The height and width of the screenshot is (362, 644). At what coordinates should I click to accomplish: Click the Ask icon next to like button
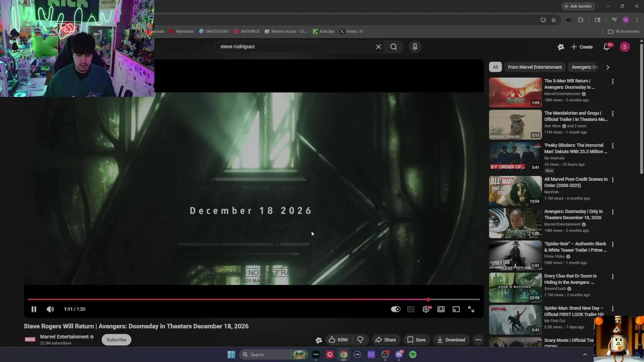click(x=318, y=340)
